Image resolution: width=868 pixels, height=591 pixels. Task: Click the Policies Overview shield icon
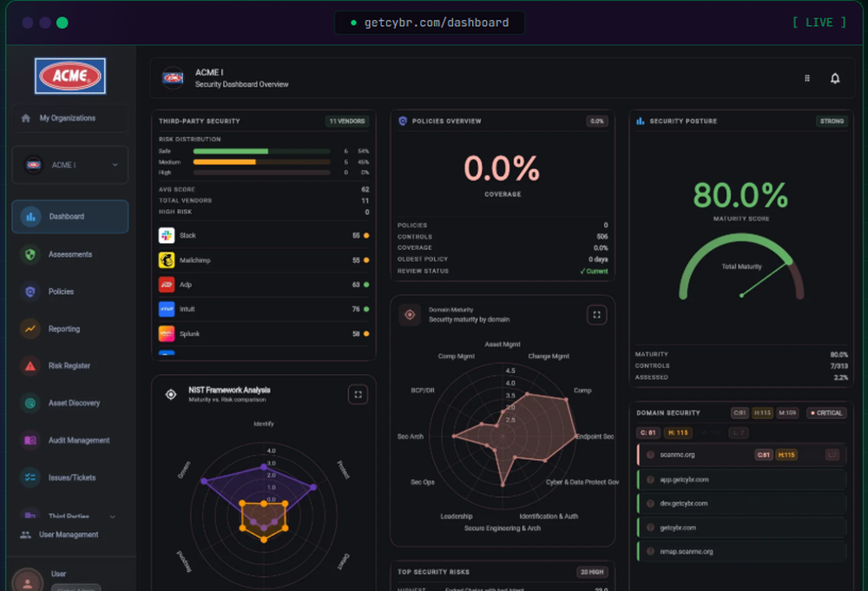[x=403, y=121]
